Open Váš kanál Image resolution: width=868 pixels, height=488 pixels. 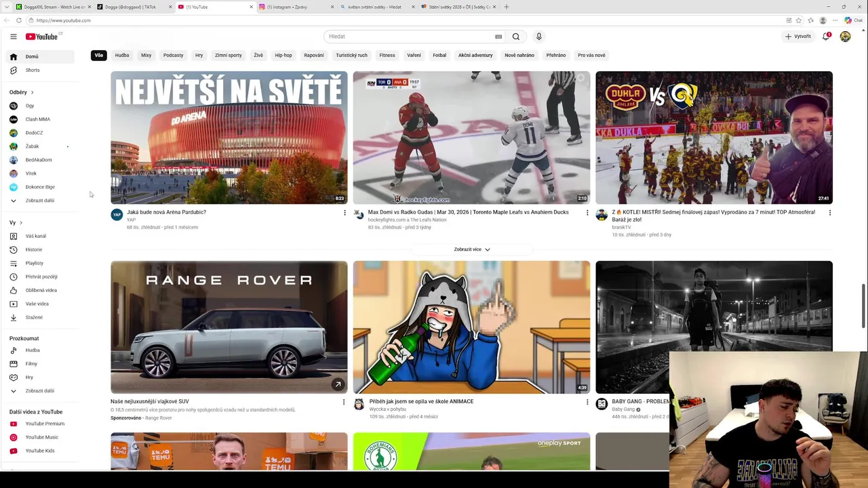39,236
